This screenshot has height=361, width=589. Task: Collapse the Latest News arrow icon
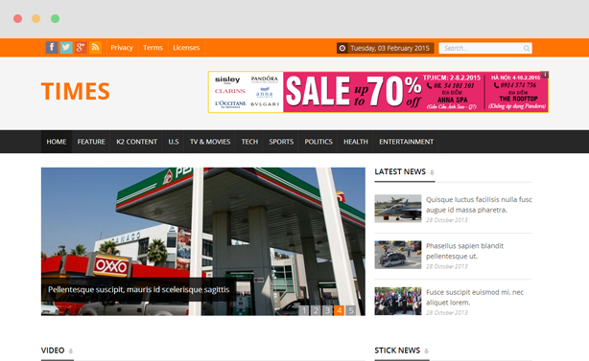pos(432,172)
